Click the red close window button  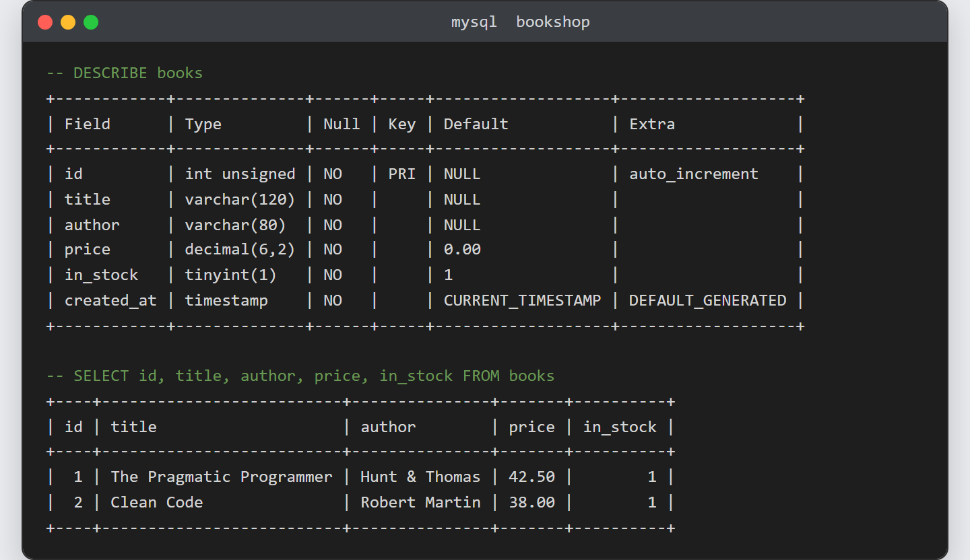pyautogui.click(x=45, y=22)
